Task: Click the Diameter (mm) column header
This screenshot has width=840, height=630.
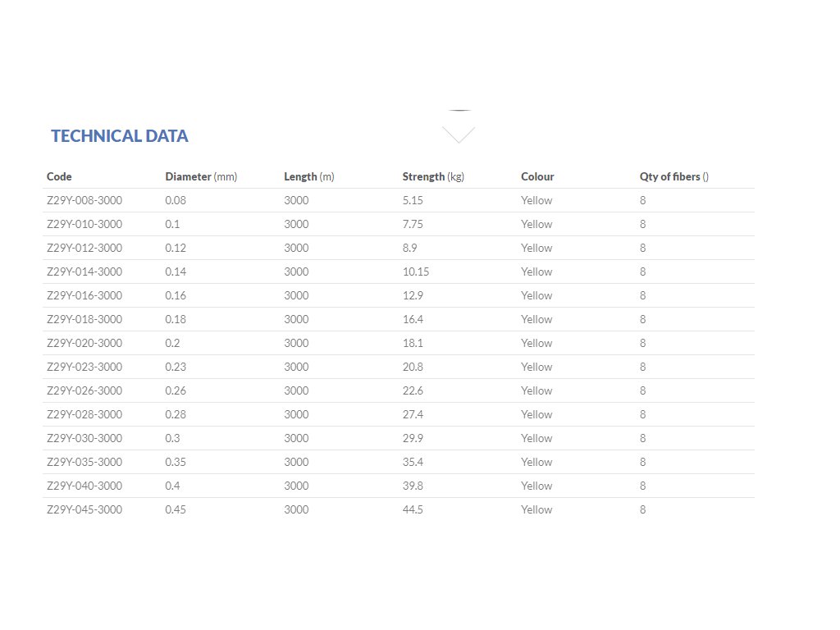Action: [x=201, y=176]
